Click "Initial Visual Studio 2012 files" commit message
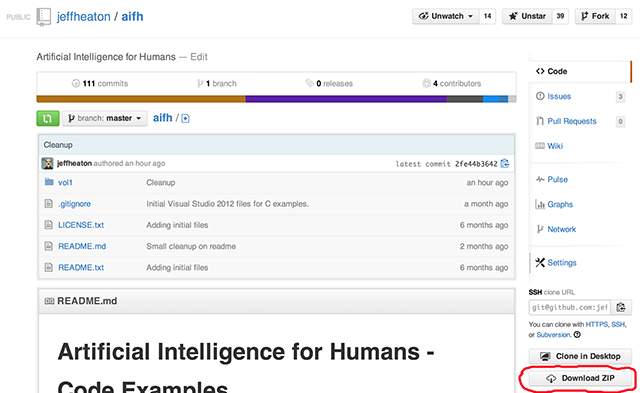Viewport: 640px width, 393px height. point(227,204)
